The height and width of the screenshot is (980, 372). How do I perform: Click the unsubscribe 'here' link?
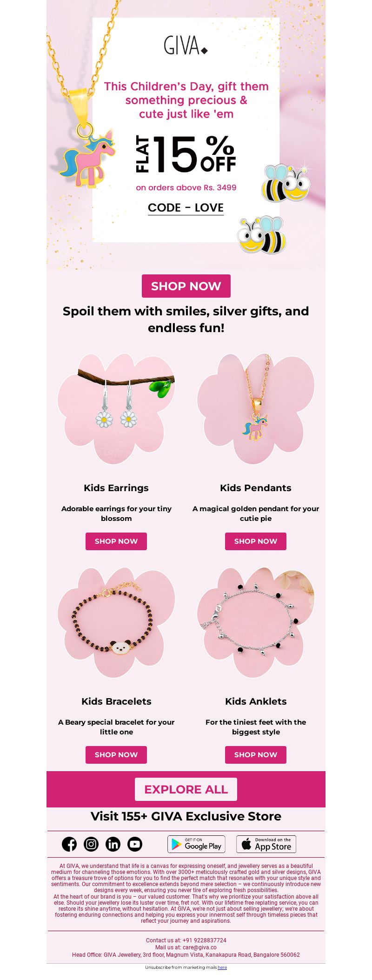pyautogui.click(x=222, y=967)
